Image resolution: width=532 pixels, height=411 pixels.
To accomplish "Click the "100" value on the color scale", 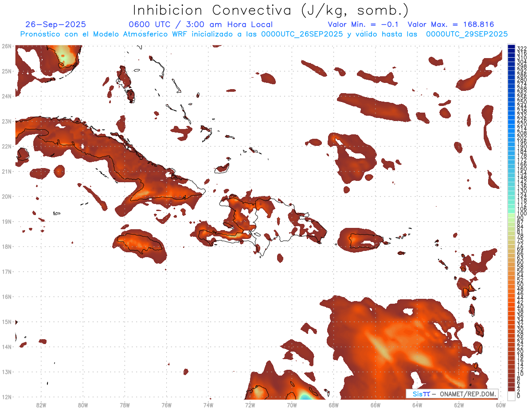I will (522, 214).
